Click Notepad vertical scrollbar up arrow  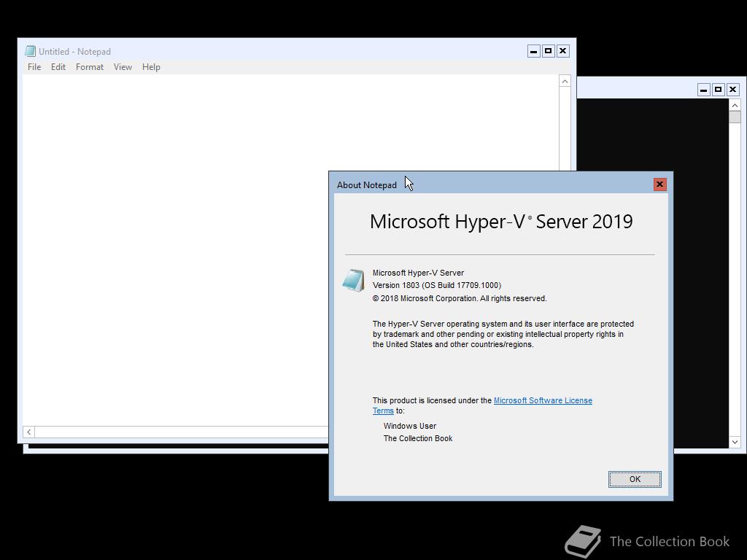pyautogui.click(x=565, y=82)
